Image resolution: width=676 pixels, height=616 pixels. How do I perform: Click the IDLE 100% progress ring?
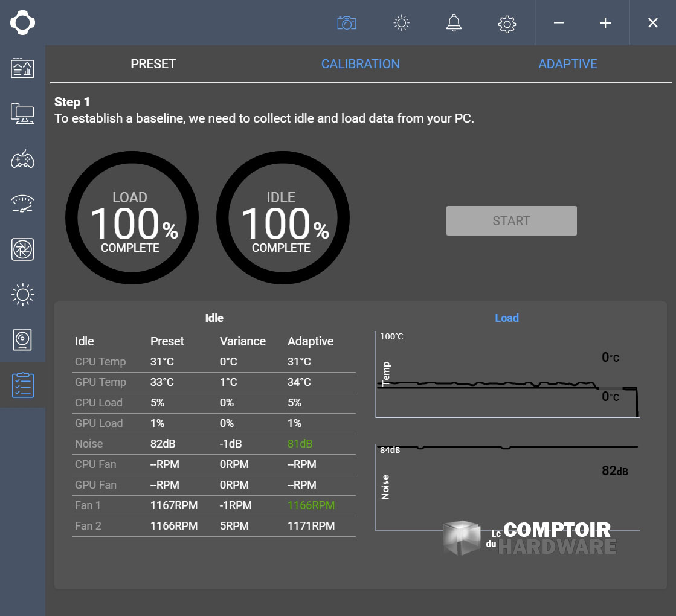pyautogui.click(x=282, y=217)
